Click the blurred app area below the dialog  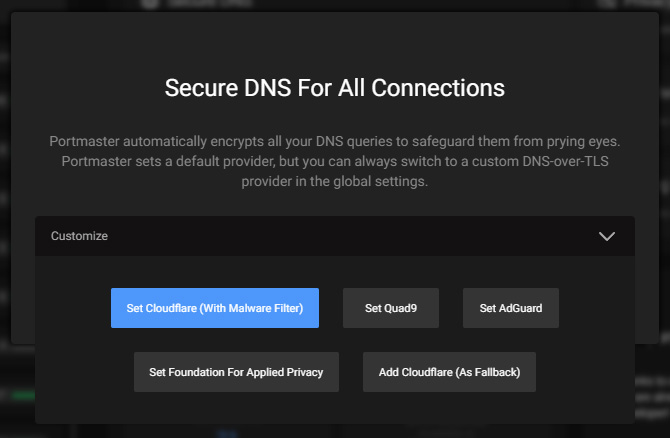coord(335,432)
